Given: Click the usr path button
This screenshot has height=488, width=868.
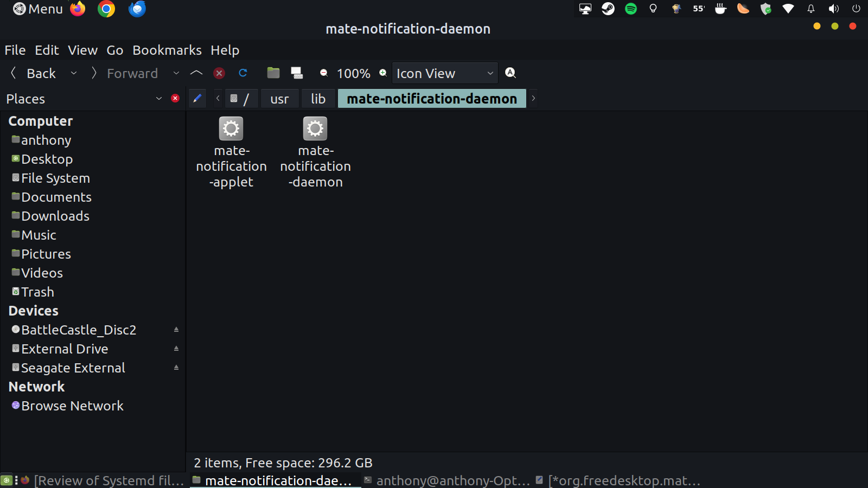Looking at the screenshot, I should [x=279, y=99].
